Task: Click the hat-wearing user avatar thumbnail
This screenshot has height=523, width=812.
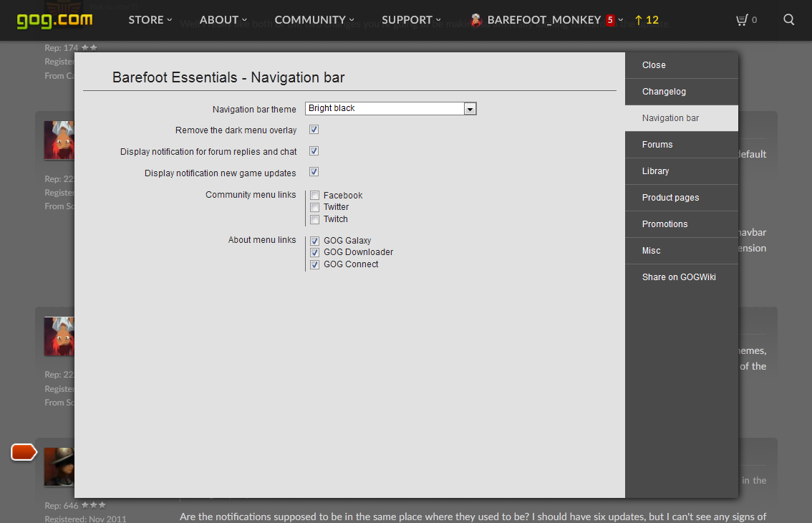Action: click(x=59, y=467)
